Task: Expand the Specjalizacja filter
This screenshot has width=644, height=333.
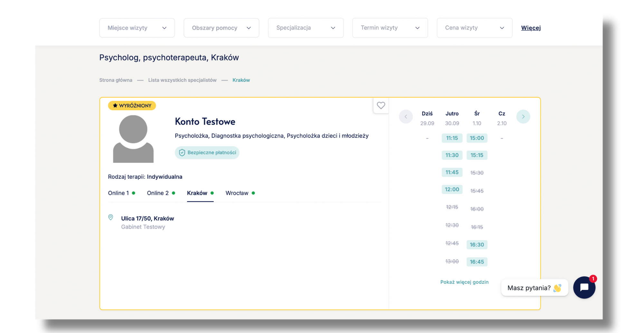Action: [306, 28]
